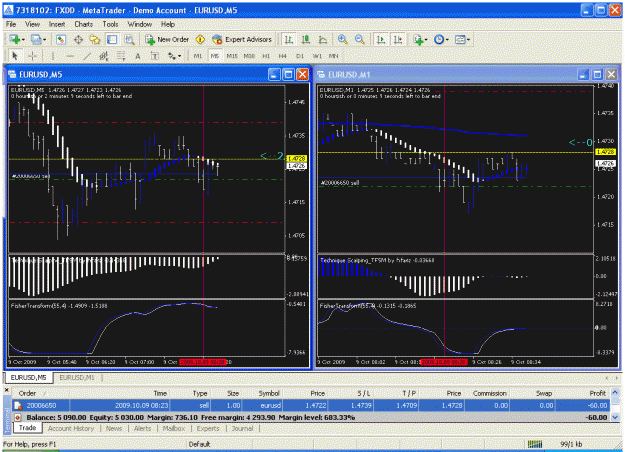Viewport: 625px width, 452px height.
Task: Close the Terminal panel with its X
Action: [x=6, y=390]
